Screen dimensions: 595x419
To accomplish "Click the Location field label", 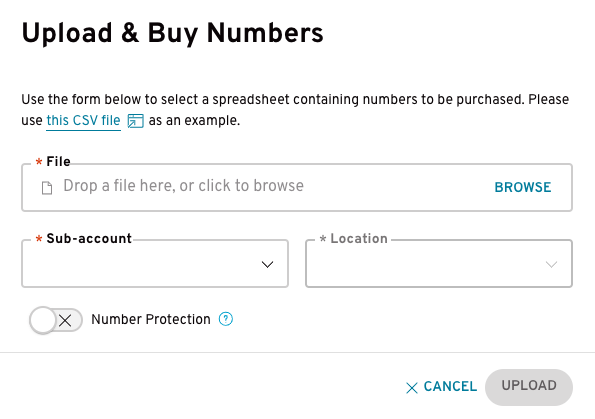I will click(359, 238).
